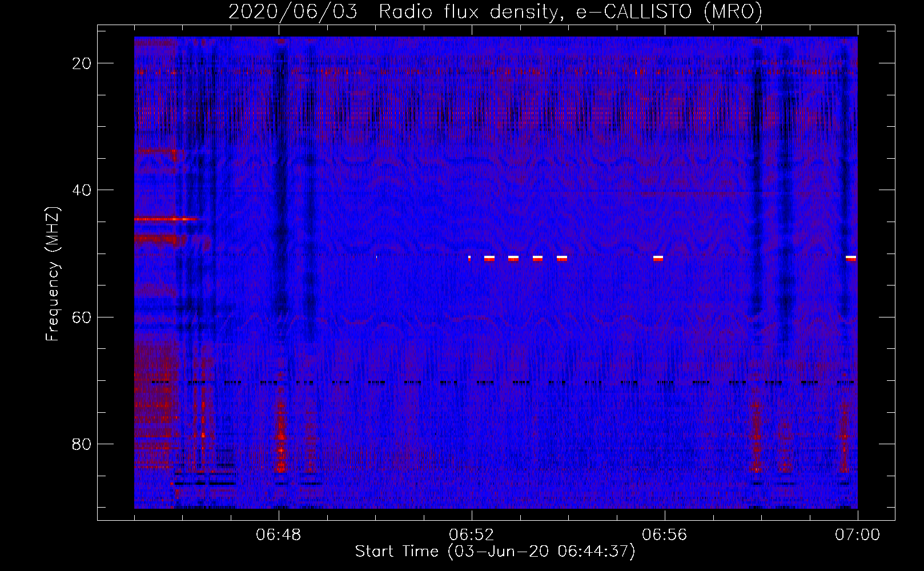Click the "Start Time (03-Jun-20 06:44:37)" axis label
Screen dimensions: 924x571
point(495,552)
